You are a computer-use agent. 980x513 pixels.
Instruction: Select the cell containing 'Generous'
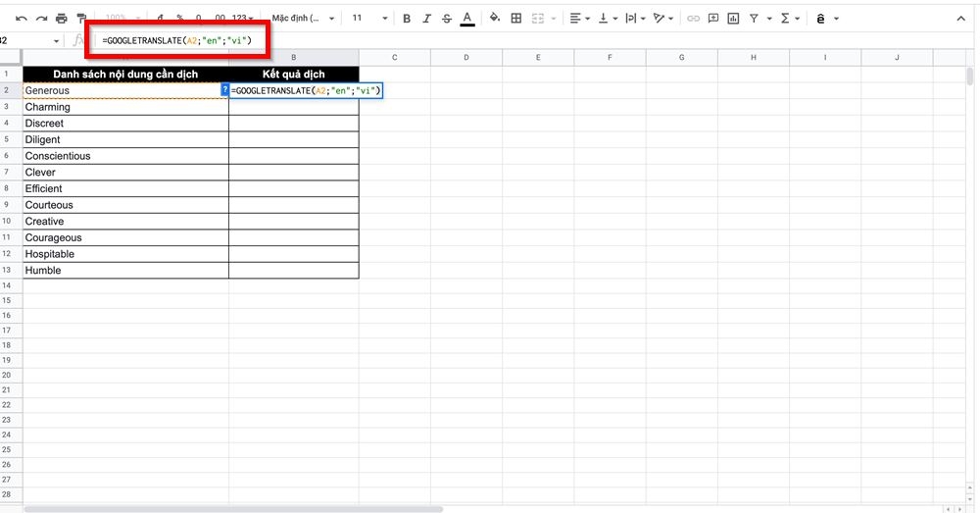pos(125,90)
